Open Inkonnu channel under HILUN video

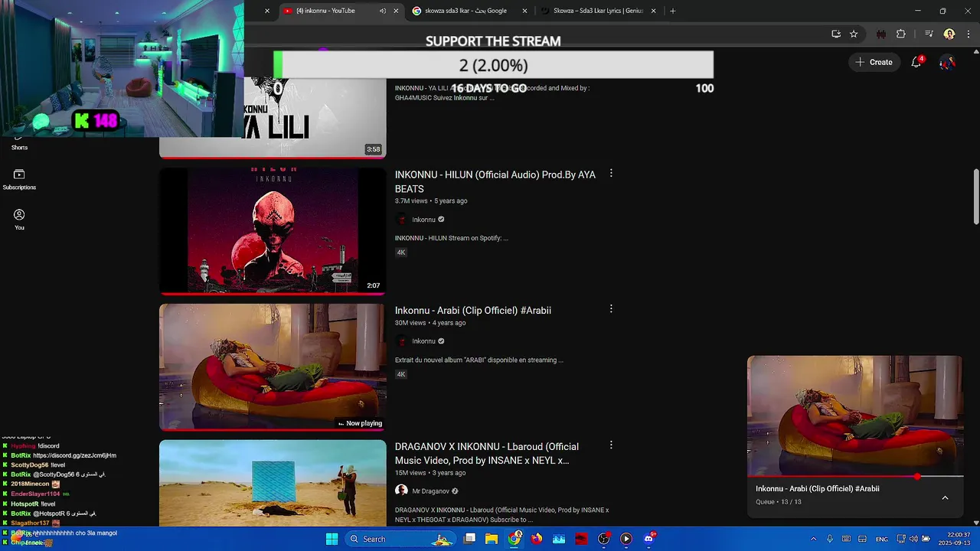click(423, 220)
